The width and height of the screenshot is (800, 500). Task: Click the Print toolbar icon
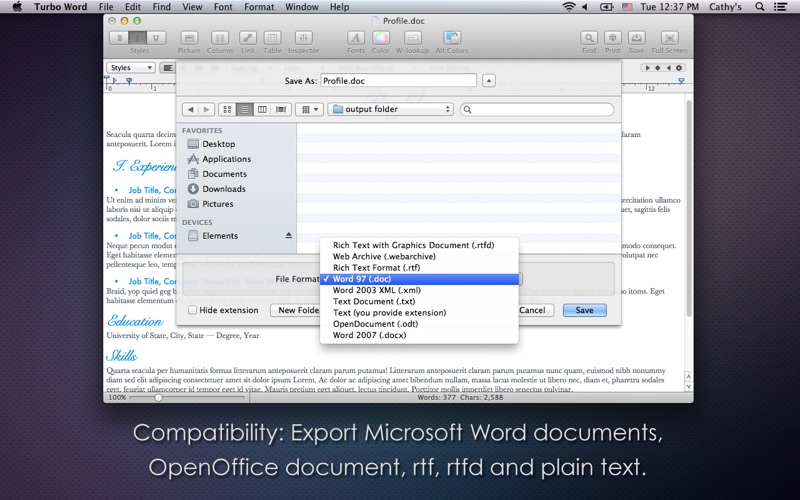tap(613, 38)
